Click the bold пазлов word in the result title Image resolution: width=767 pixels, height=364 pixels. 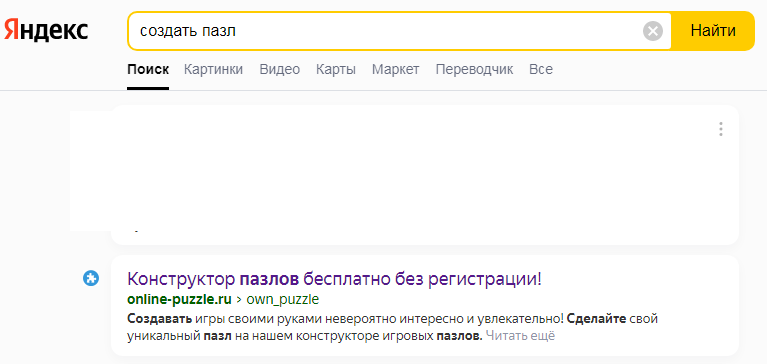click(269, 279)
